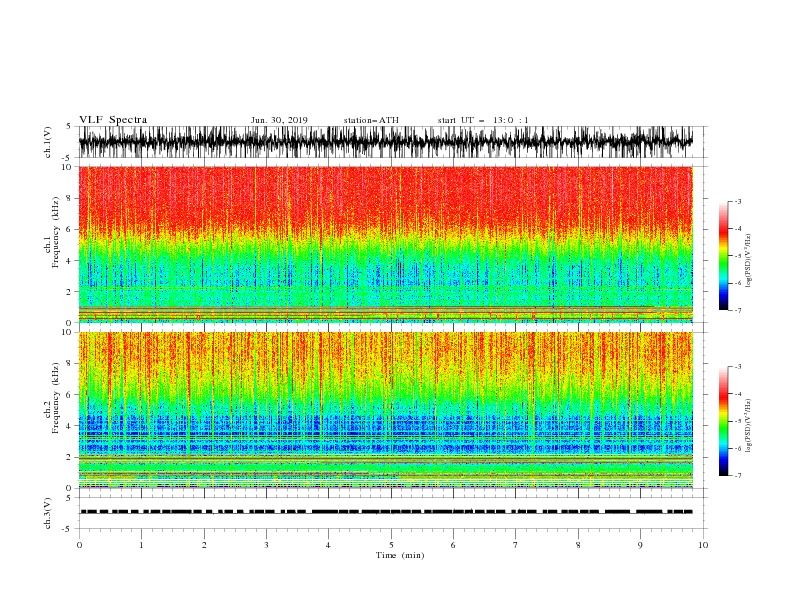This screenshot has width=792, height=612.
Task: Click the 'VLF Spectra' title text
Action: [x=113, y=120]
